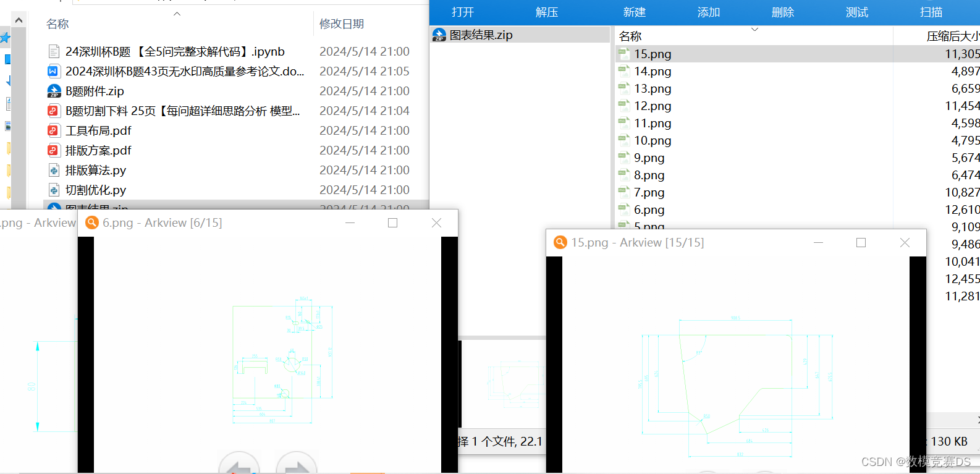
Task: Click the sort chevron in archive list header
Action: tap(754, 29)
